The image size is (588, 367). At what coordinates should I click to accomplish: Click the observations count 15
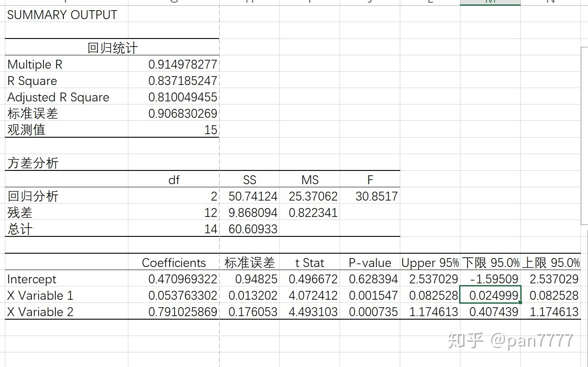[x=211, y=130]
